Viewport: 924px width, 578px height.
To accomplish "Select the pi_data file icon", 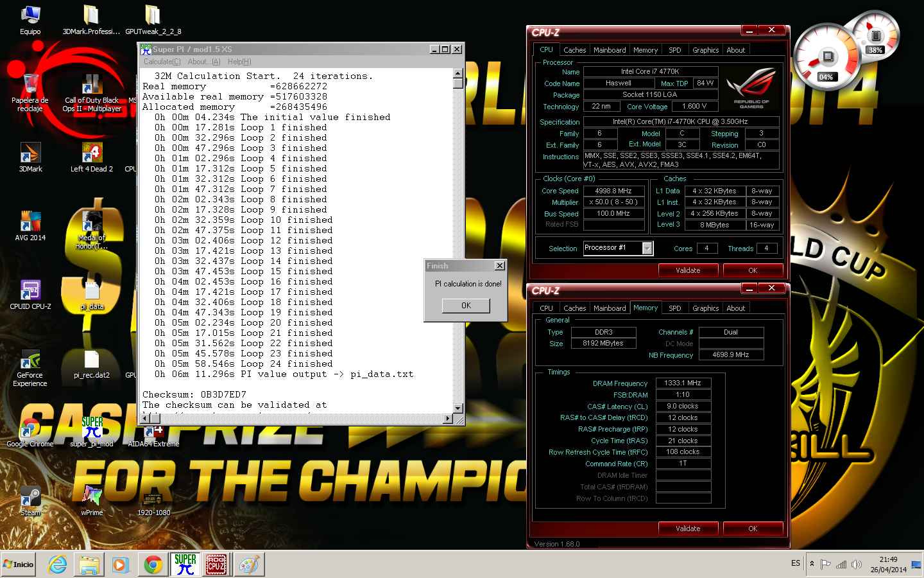I will point(92,295).
